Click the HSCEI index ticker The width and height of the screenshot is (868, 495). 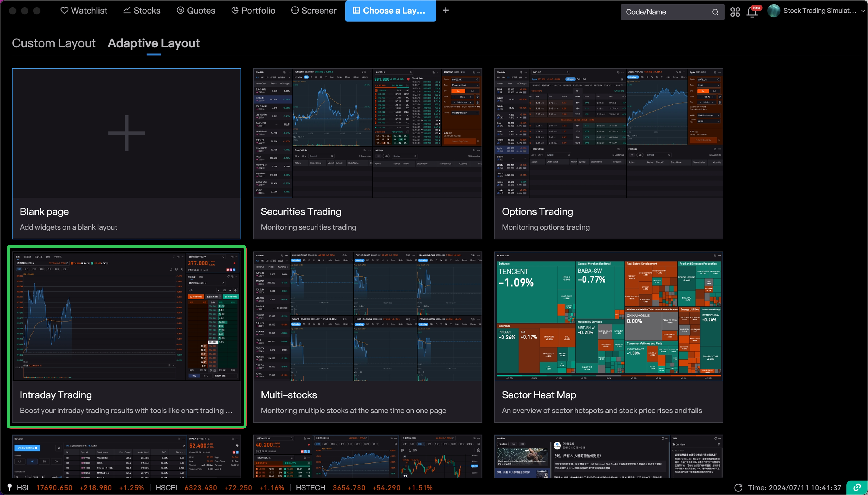point(166,487)
